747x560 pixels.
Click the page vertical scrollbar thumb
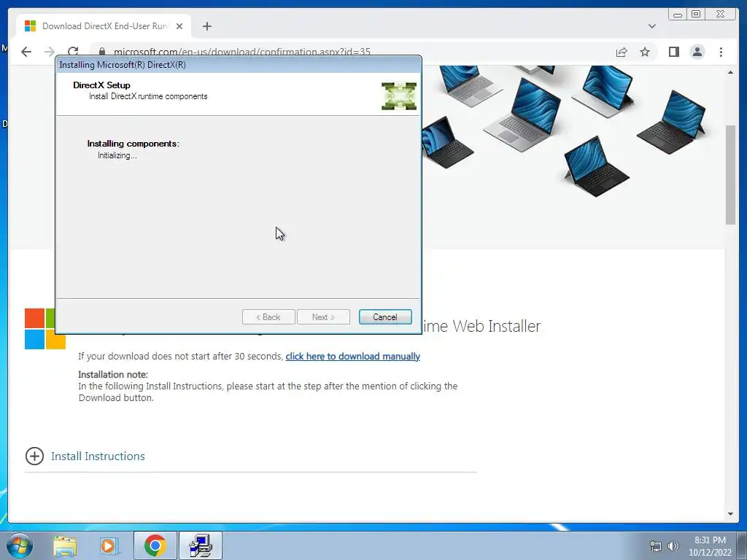730,174
